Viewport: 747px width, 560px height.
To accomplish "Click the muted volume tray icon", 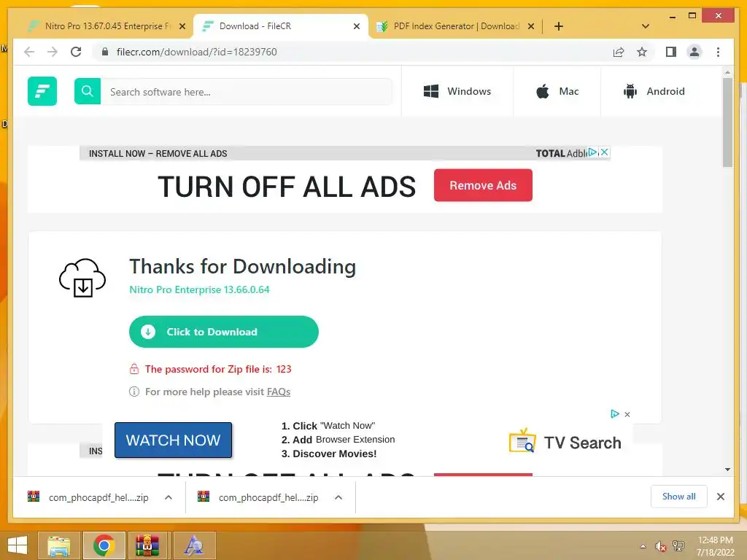I will coord(660,546).
